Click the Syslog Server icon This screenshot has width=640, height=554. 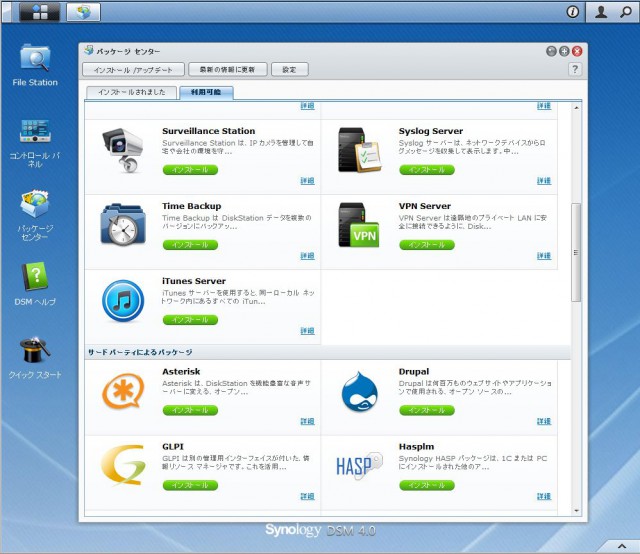360,150
